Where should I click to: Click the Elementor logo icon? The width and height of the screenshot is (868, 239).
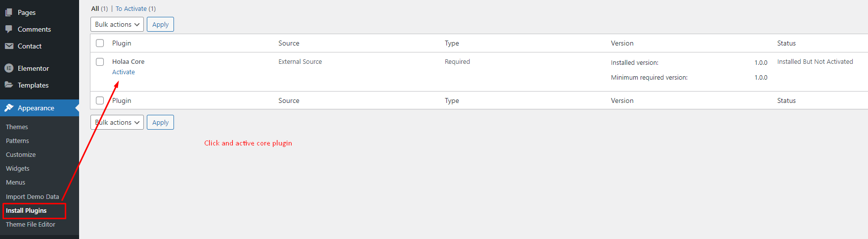click(x=9, y=68)
